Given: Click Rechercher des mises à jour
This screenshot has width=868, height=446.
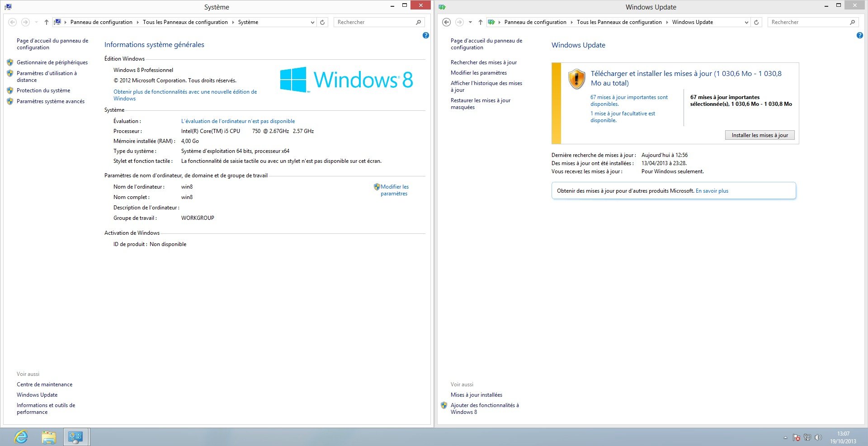Looking at the screenshot, I should (484, 62).
